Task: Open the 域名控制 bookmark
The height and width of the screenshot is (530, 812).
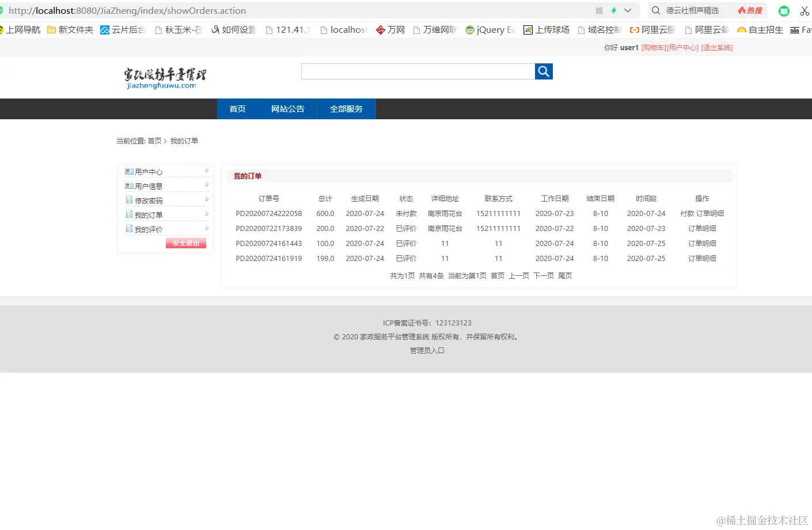Action: [599, 30]
